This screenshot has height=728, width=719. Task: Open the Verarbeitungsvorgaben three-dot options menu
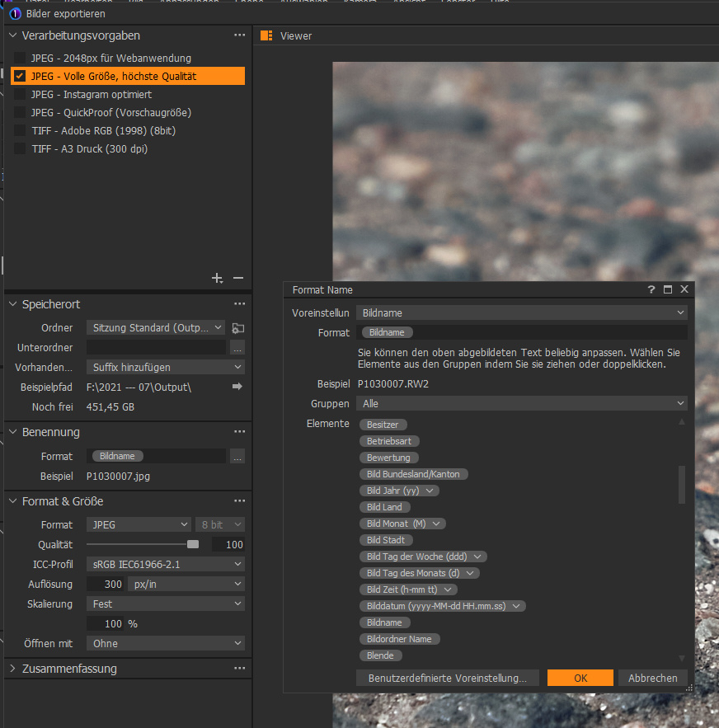click(239, 35)
